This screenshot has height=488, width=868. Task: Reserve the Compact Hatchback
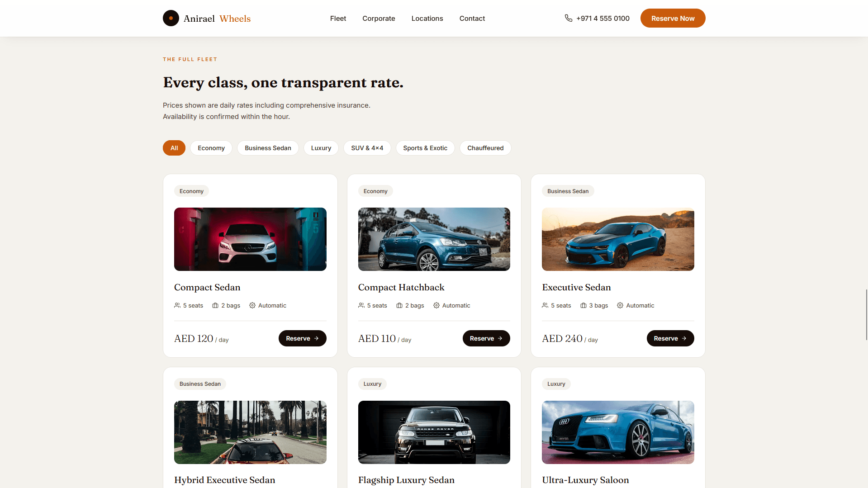[x=486, y=338]
